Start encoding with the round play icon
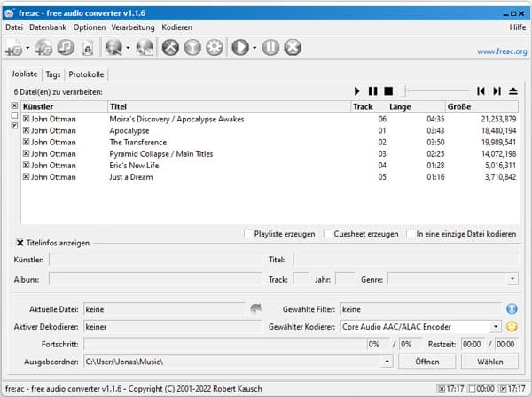Viewport: 532px width, 397px height. (x=240, y=47)
